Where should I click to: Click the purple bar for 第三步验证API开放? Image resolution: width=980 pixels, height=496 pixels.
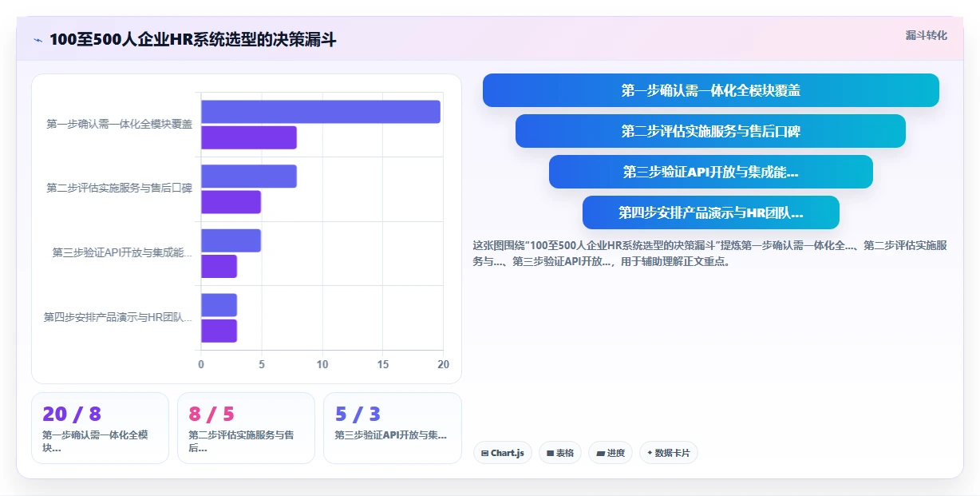(x=219, y=266)
